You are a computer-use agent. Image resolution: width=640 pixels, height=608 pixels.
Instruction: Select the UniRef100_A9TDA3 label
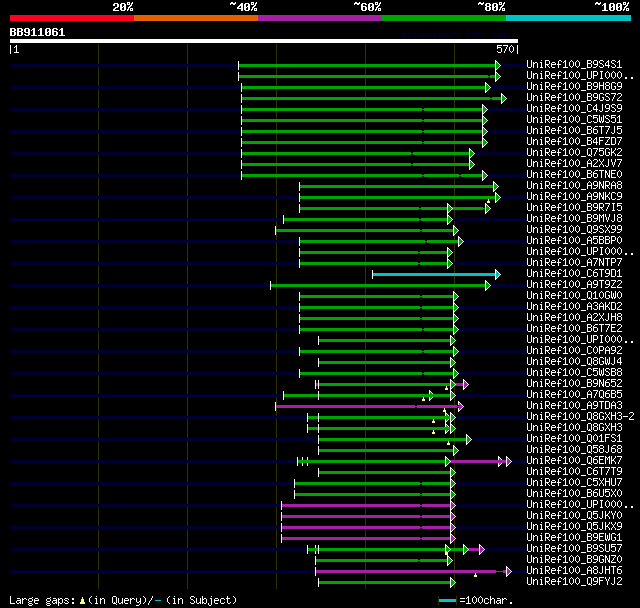pyautogui.click(x=574, y=406)
